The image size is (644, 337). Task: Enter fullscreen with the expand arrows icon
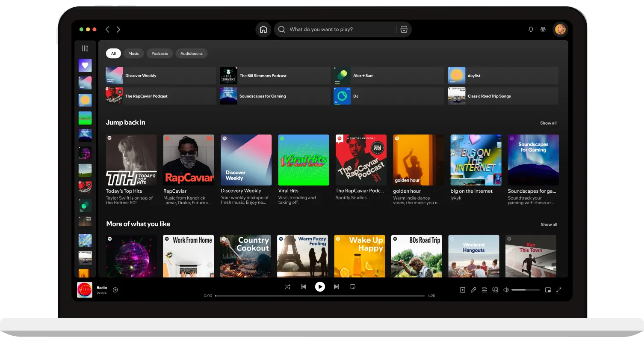(x=559, y=289)
